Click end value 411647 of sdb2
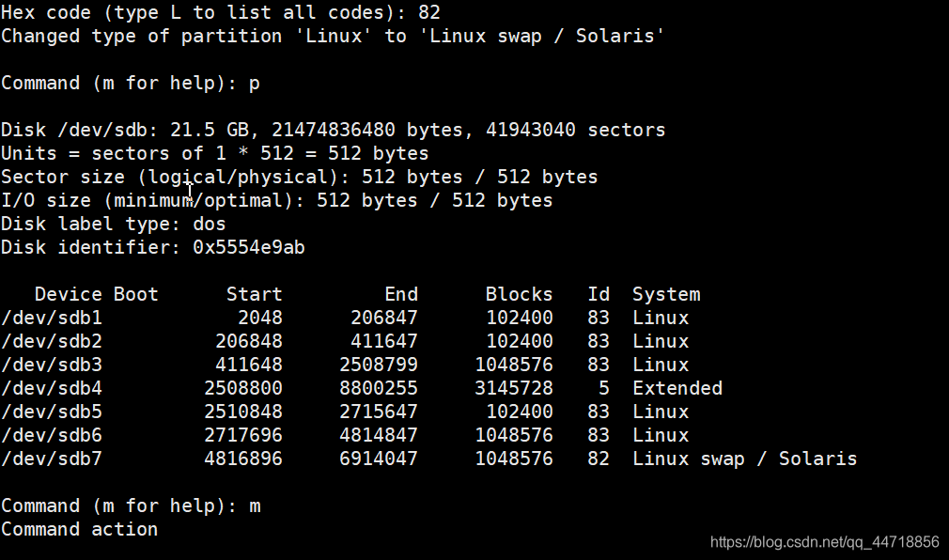Screen dimensions: 949x560 point(383,341)
